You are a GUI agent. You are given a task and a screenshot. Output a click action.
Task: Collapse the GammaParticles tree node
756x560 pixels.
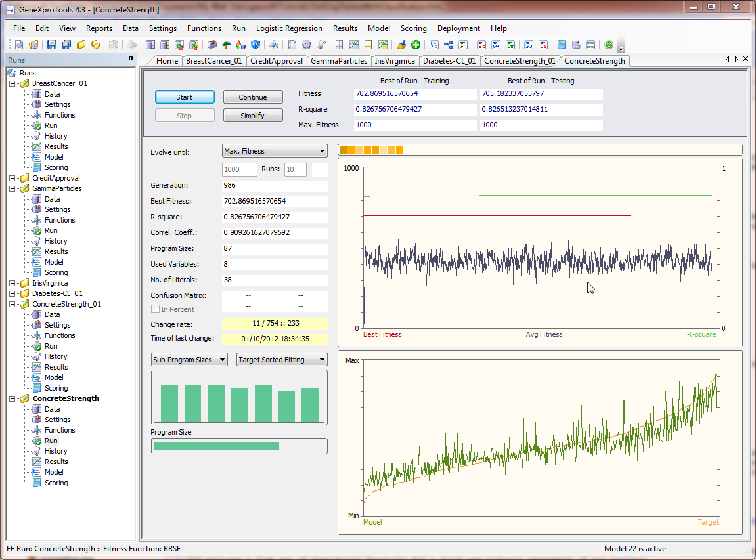(12, 188)
